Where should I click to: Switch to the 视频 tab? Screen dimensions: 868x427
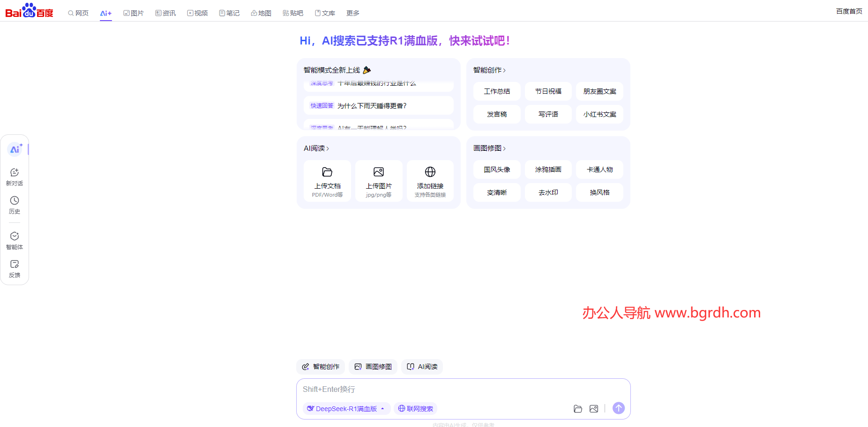(197, 13)
